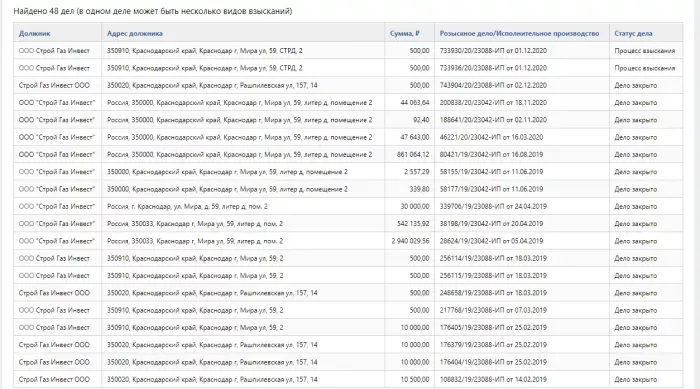
Task: Sort by the Сумма, ₽ column header
Action: point(404,33)
